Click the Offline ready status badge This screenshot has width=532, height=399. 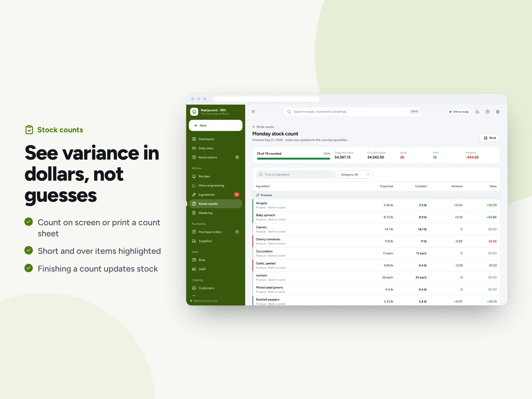coord(459,112)
